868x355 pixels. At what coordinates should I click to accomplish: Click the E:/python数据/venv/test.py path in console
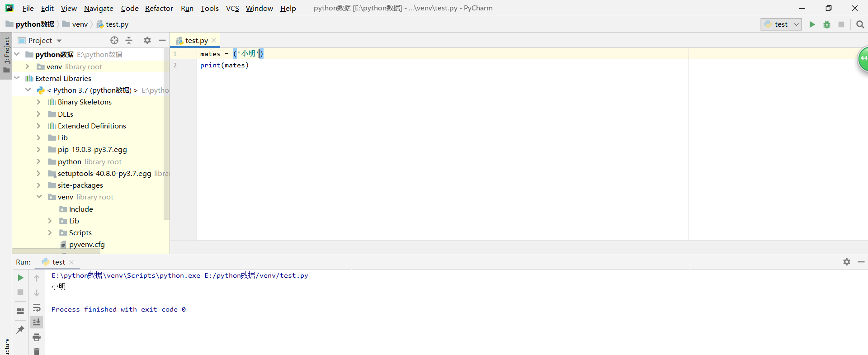[x=256, y=275]
